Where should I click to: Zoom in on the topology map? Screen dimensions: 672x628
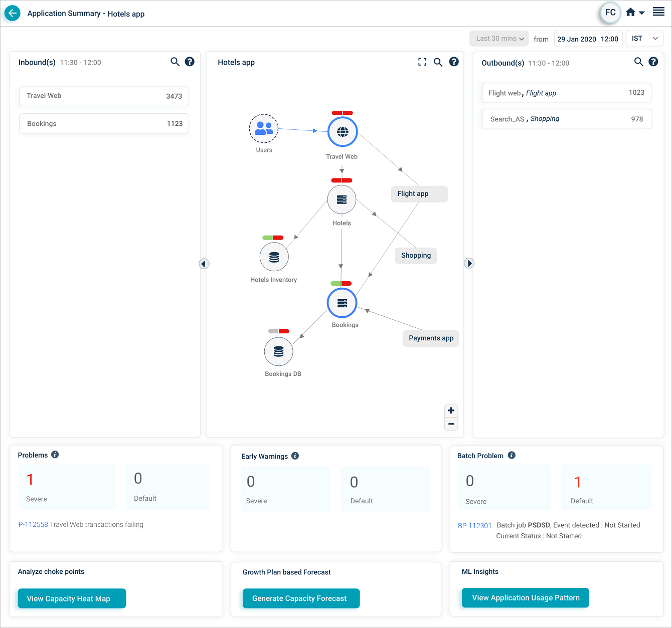(x=451, y=410)
